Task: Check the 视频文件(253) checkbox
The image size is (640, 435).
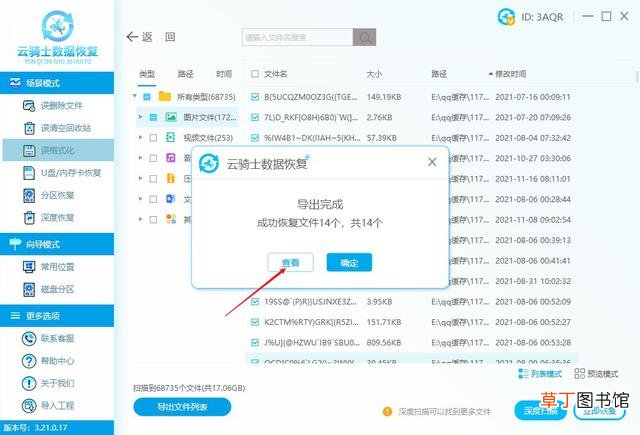Action: [153, 138]
